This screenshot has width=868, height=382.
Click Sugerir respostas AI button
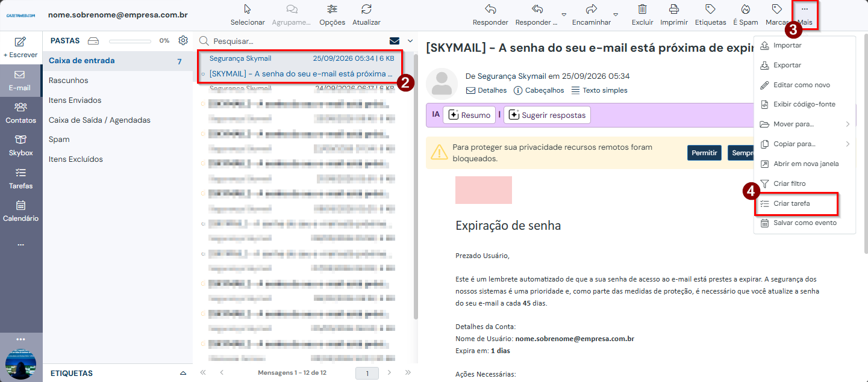547,115
